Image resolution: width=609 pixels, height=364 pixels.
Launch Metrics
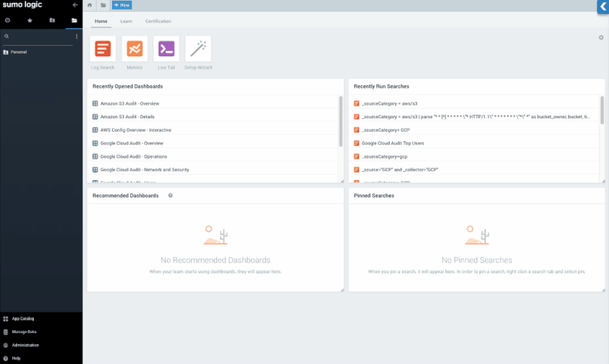[135, 49]
